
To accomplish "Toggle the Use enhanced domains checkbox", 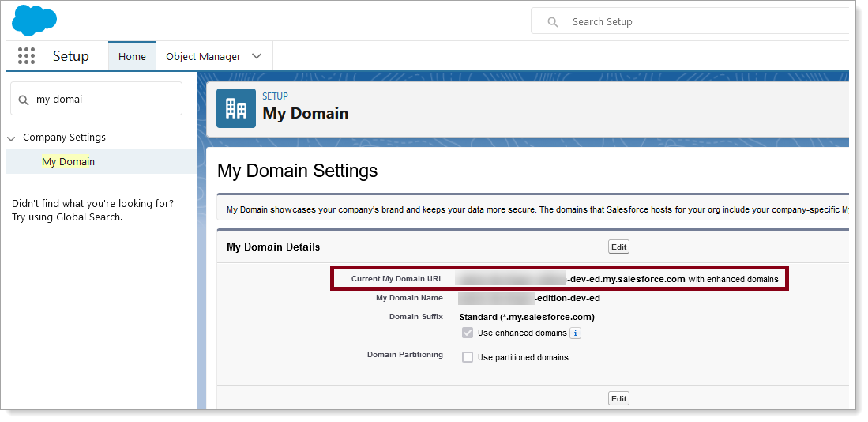I will [468, 333].
